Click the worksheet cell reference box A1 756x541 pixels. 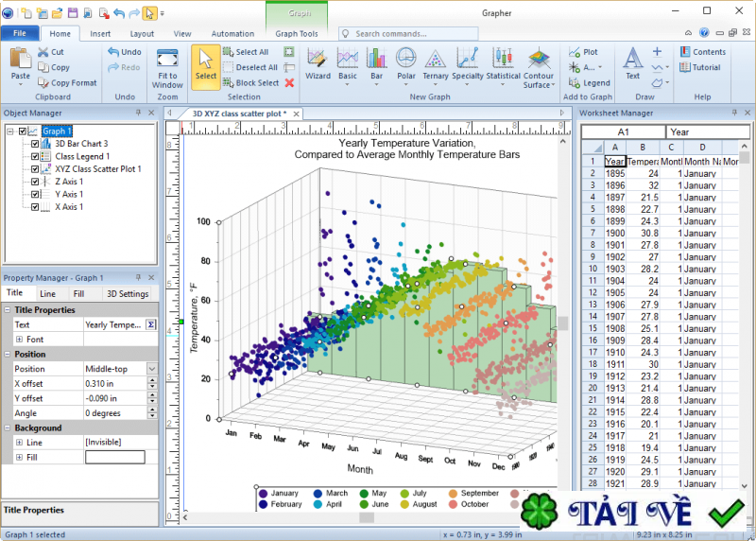point(623,131)
